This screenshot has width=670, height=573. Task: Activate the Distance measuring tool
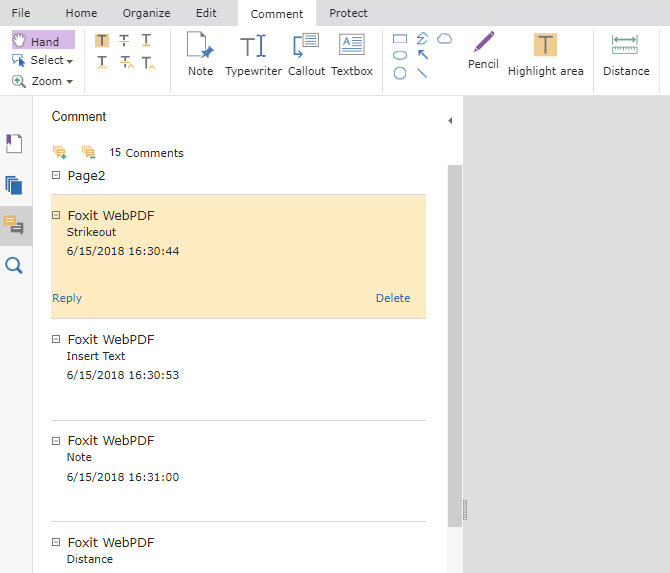626,54
